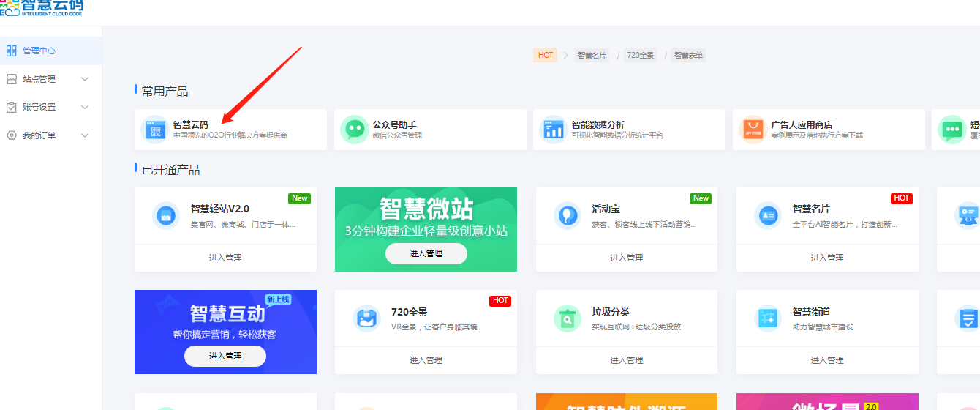Click the 智慧街道 map icon

[x=768, y=318]
